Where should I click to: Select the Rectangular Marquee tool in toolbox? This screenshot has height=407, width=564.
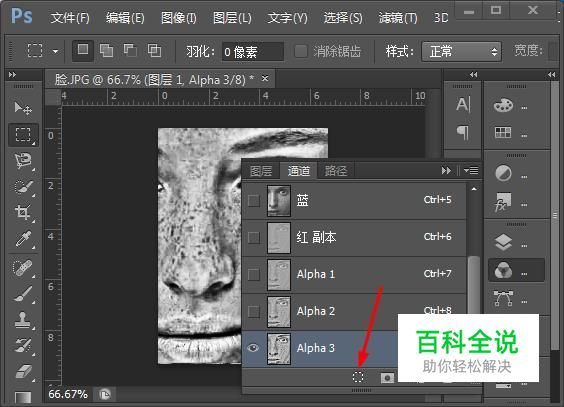coord(23,135)
